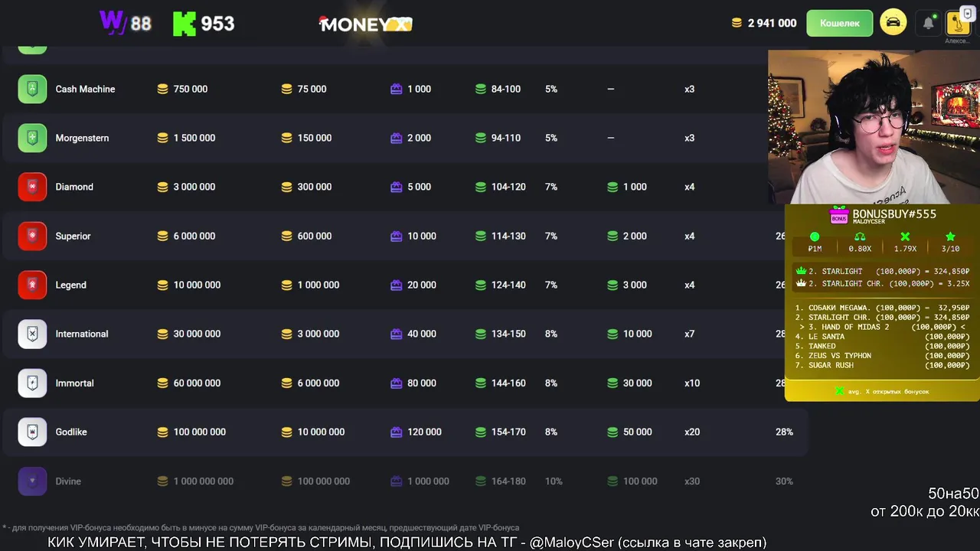980x551 pixels.
Task: Click the Godlike rank badge
Action: [x=32, y=432]
